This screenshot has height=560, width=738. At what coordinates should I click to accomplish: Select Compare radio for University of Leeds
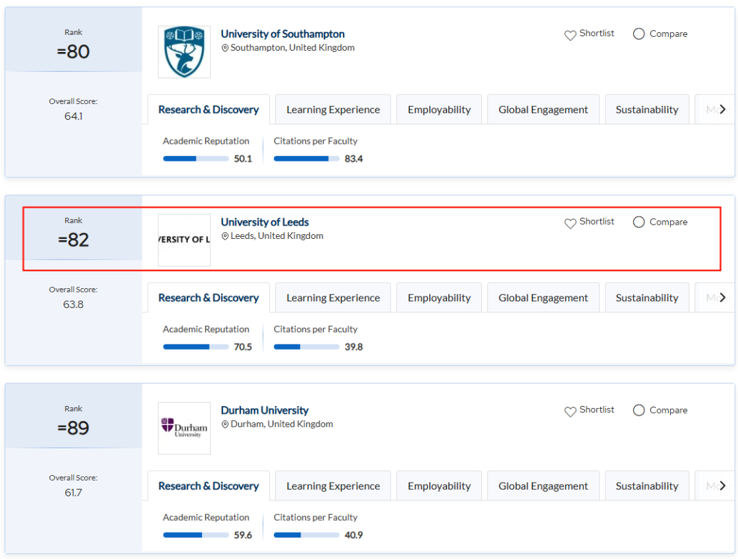coord(639,222)
